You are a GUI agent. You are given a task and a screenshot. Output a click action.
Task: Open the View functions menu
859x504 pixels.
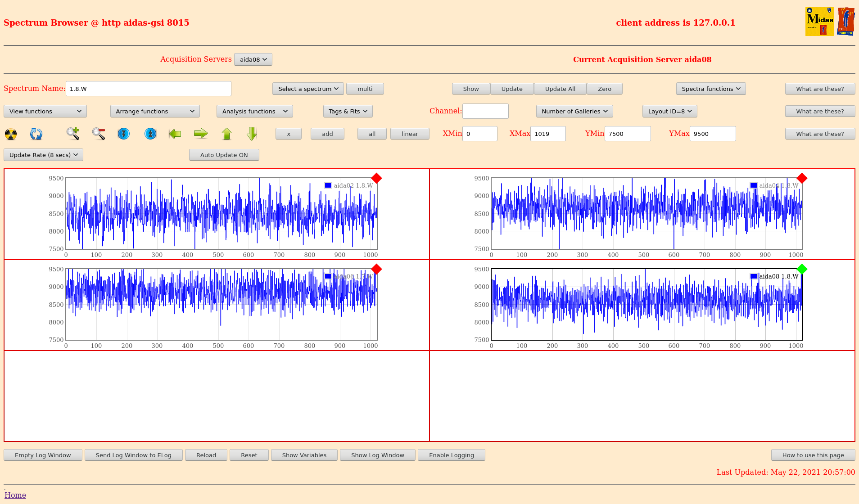tap(45, 111)
